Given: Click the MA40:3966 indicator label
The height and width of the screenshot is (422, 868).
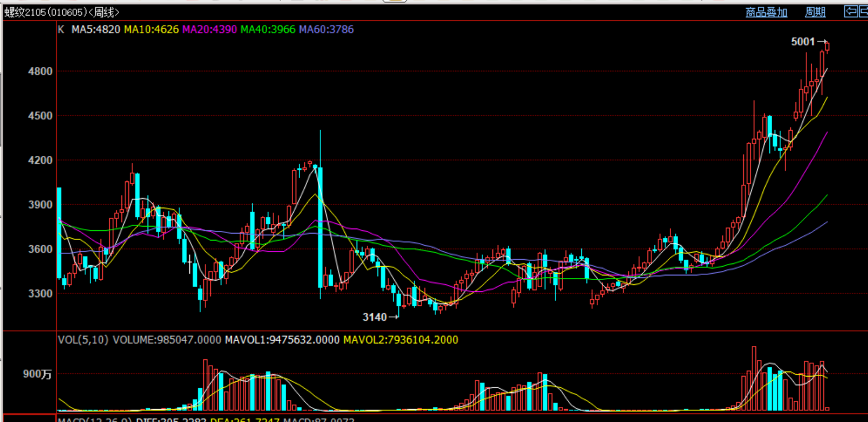Looking at the screenshot, I should coord(268,30).
